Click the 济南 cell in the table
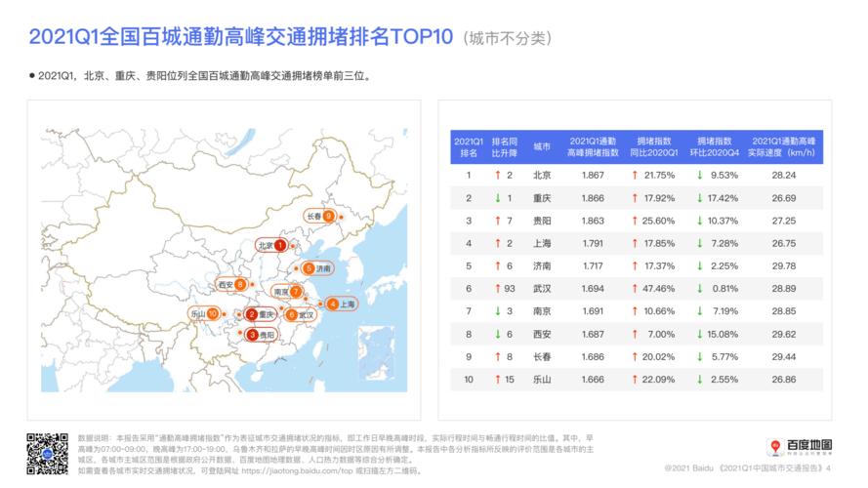Screen dimensions: 868x488 click(x=542, y=266)
